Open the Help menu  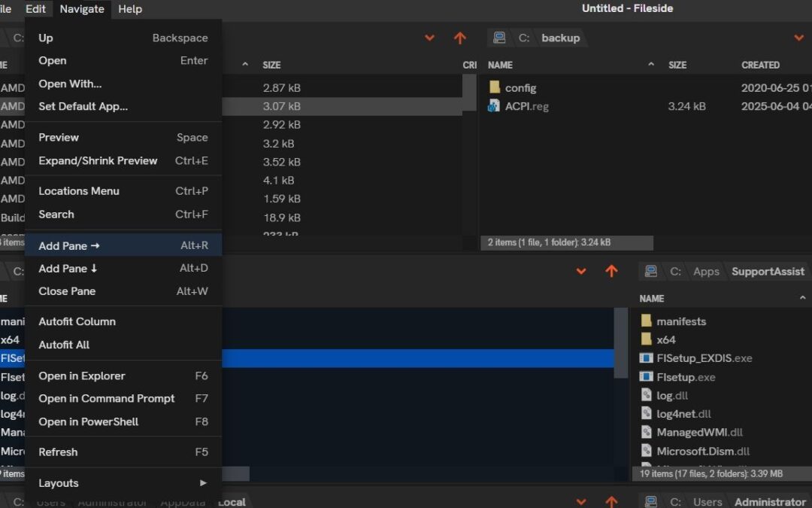tap(129, 9)
